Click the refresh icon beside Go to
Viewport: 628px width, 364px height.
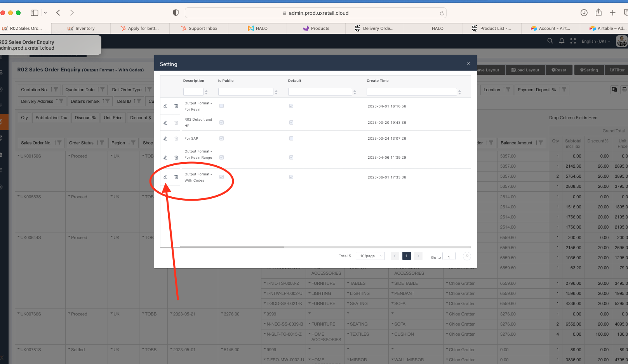tap(467, 256)
